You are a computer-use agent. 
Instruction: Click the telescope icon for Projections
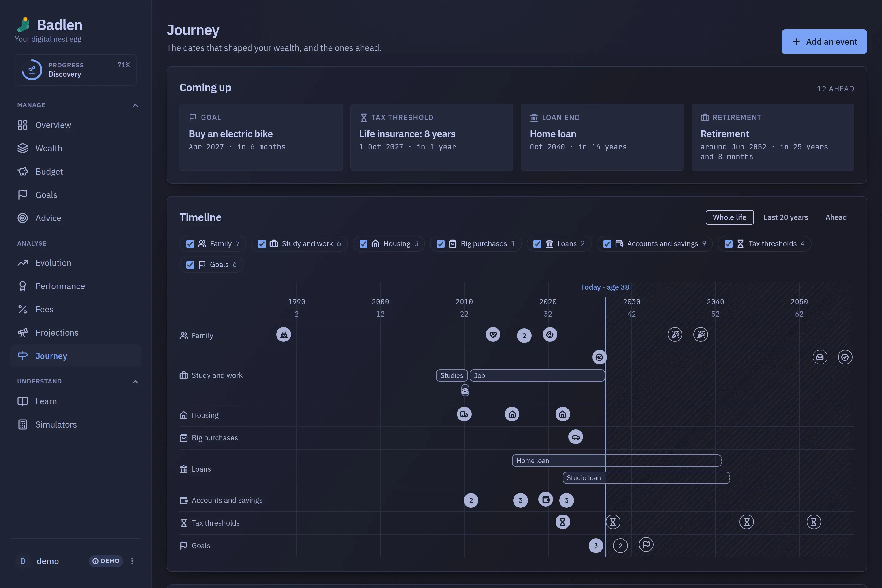(22, 333)
